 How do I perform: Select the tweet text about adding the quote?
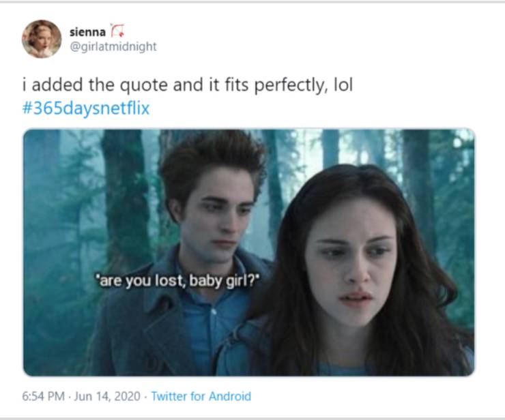coord(188,85)
